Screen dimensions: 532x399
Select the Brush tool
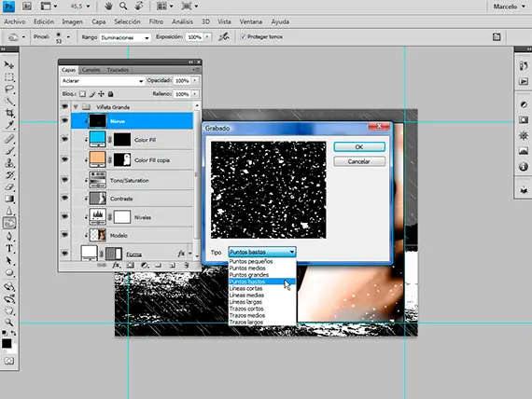pos(9,151)
